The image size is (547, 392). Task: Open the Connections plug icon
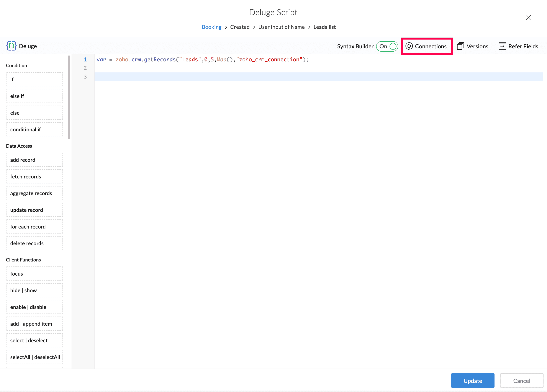409,46
